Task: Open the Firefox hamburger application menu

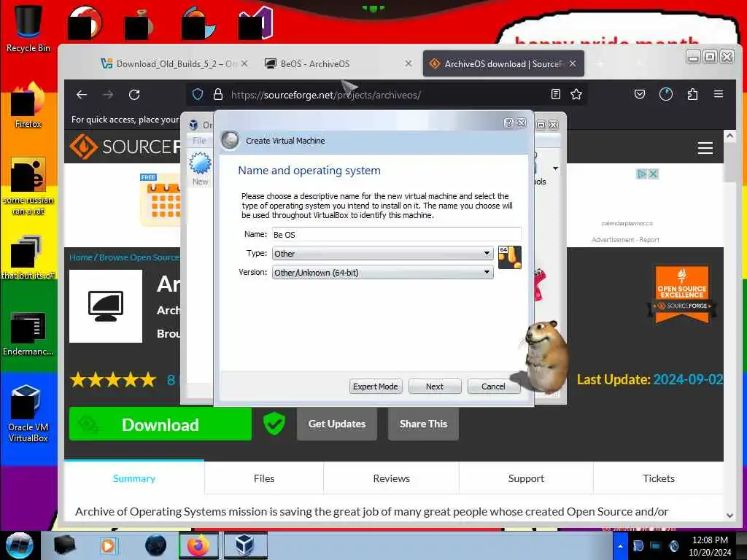Action: pyautogui.click(x=719, y=94)
